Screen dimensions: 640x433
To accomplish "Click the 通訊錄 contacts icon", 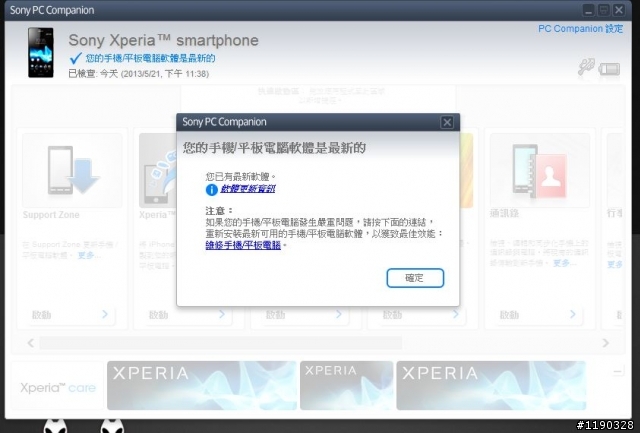I will (x=539, y=171).
